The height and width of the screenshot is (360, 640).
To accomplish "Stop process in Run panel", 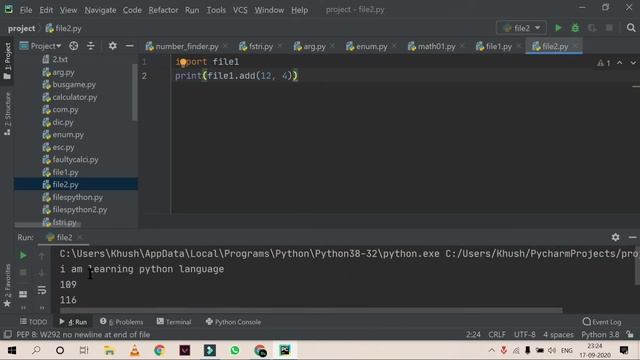I will click(x=23, y=272).
